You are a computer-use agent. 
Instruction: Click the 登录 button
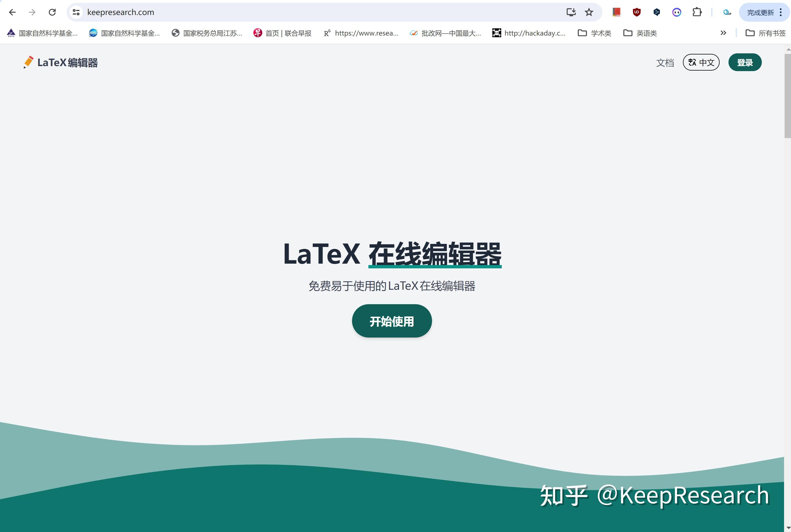(x=745, y=62)
